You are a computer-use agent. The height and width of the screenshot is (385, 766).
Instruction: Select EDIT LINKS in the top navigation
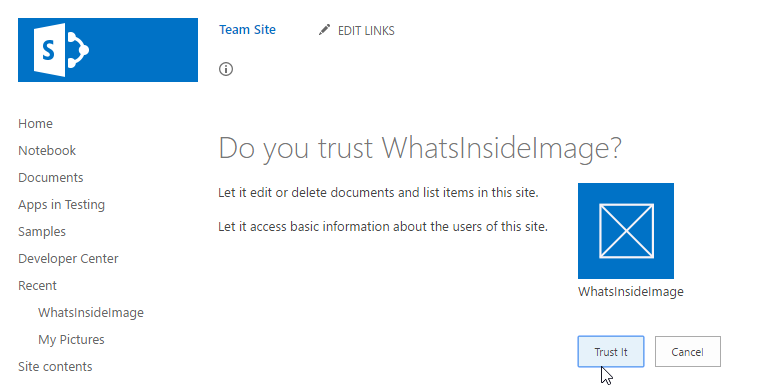click(x=366, y=30)
